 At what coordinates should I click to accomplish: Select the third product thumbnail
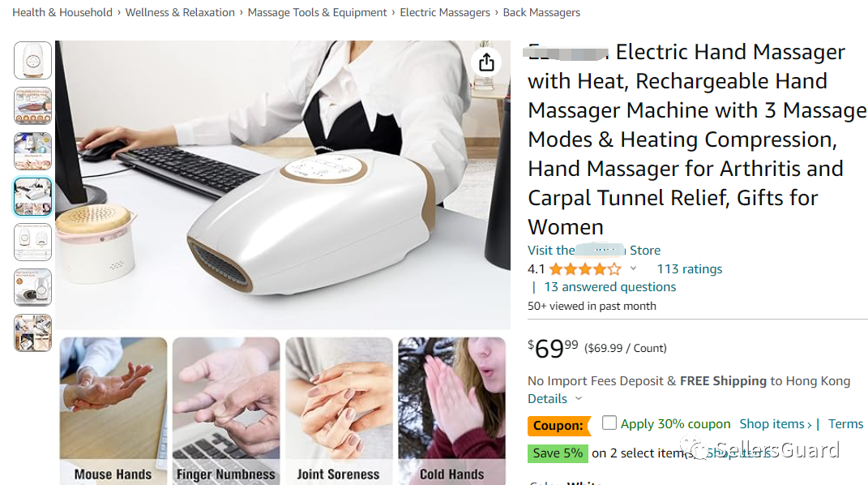tap(32, 151)
